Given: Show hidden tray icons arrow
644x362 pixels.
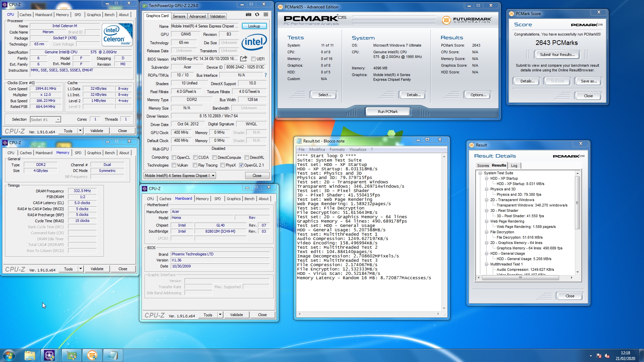Looking at the screenshot, I should (591, 356).
